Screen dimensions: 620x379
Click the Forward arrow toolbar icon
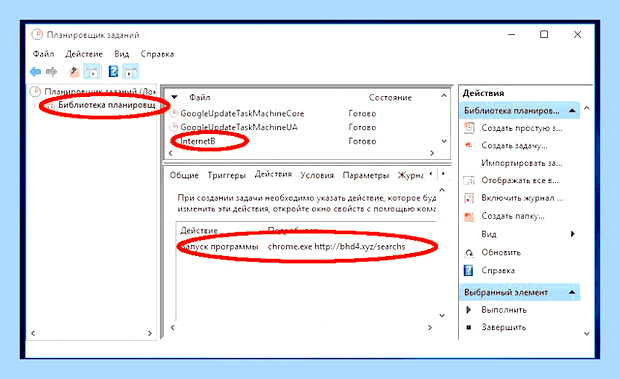[51, 72]
